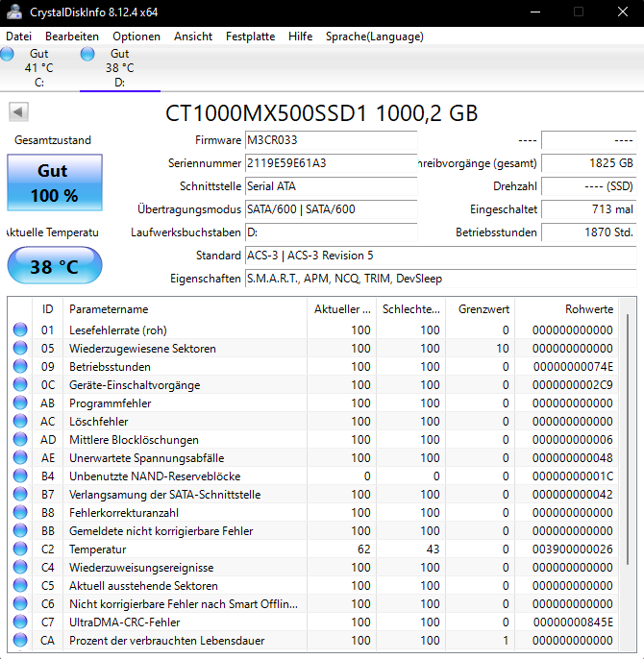This screenshot has height=659, width=644.
Task: Open the Datei menu
Action: tap(19, 37)
